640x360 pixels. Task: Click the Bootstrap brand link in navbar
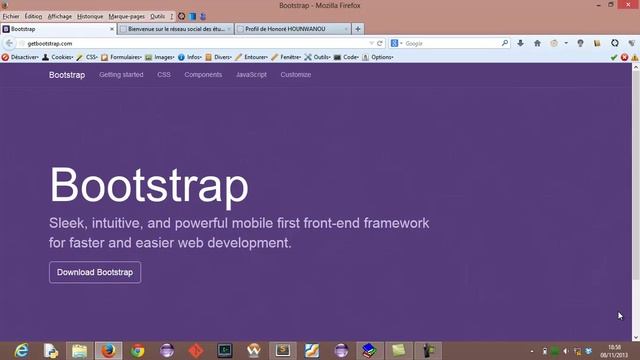(x=67, y=75)
